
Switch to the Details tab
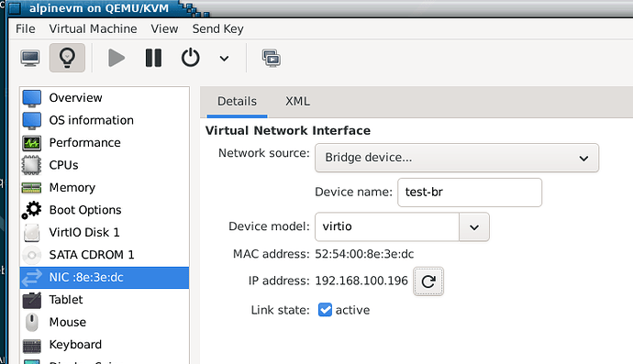(237, 101)
